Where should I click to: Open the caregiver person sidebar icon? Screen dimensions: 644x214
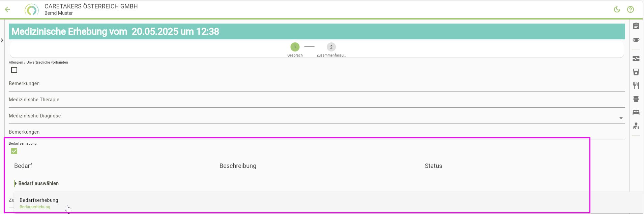point(636,126)
